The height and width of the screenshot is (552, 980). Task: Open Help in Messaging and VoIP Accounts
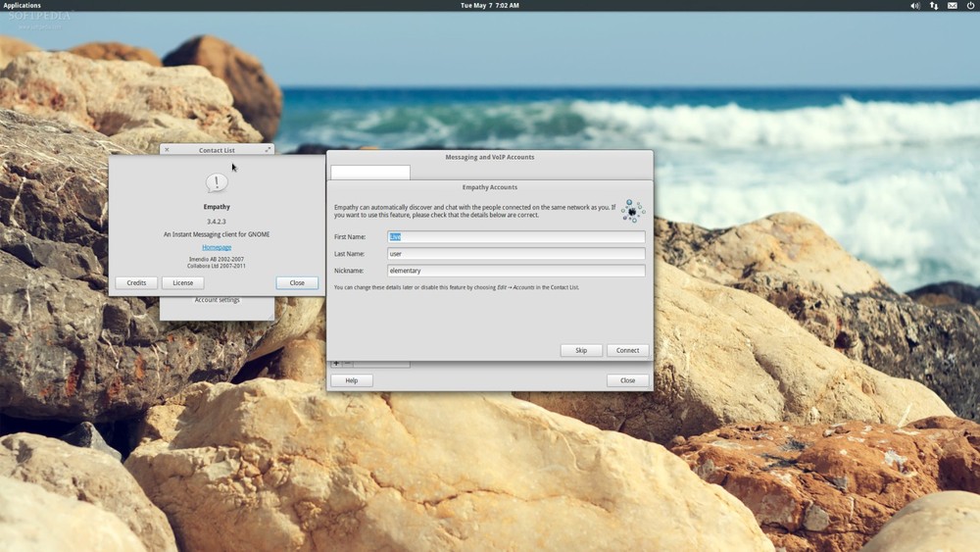tap(352, 380)
